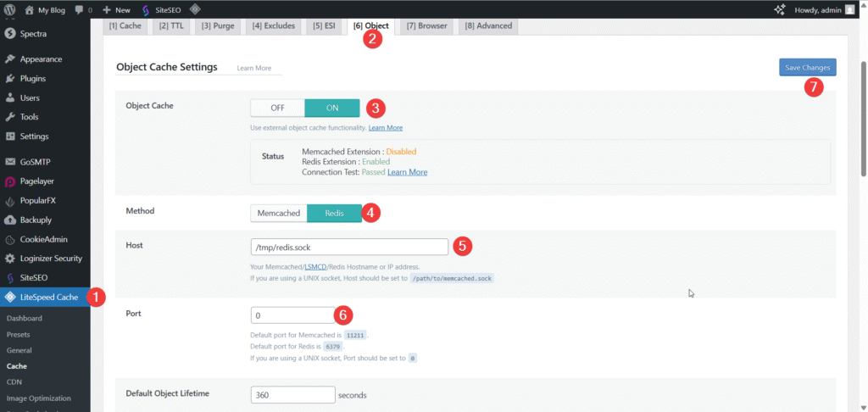Image resolution: width=868 pixels, height=412 pixels.
Task: Click the sparkle AI icon in admin bar
Action: pyautogui.click(x=780, y=9)
